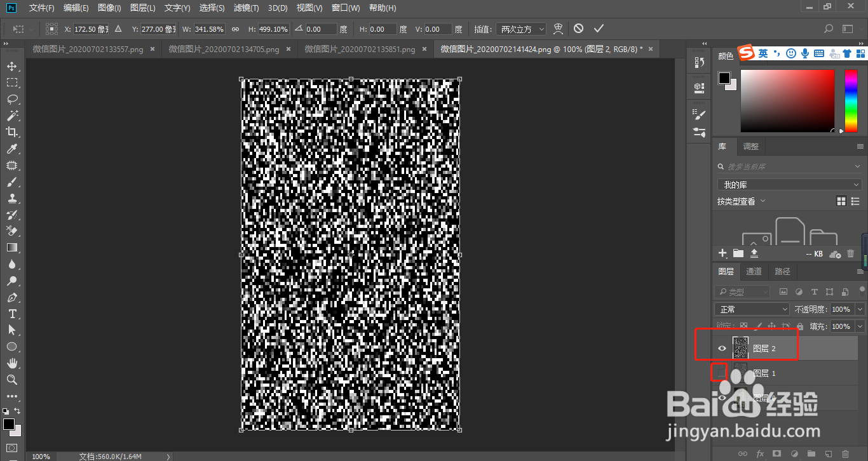The height and width of the screenshot is (461, 868).
Task: Open the Layers panel menu
Action: tap(860, 272)
